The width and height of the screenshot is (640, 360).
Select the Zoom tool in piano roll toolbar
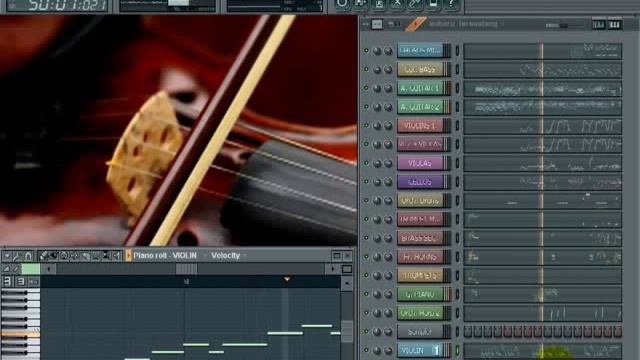[x=106, y=256]
